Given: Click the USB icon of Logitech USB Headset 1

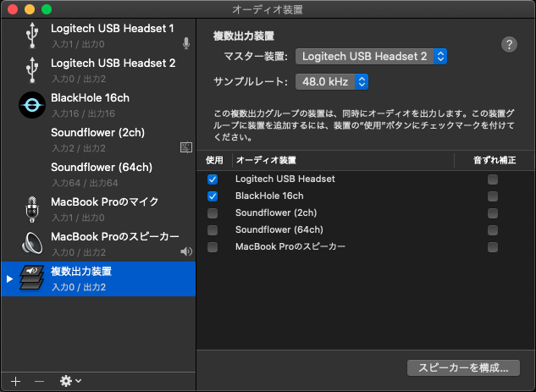Looking at the screenshot, I should 32,36.
